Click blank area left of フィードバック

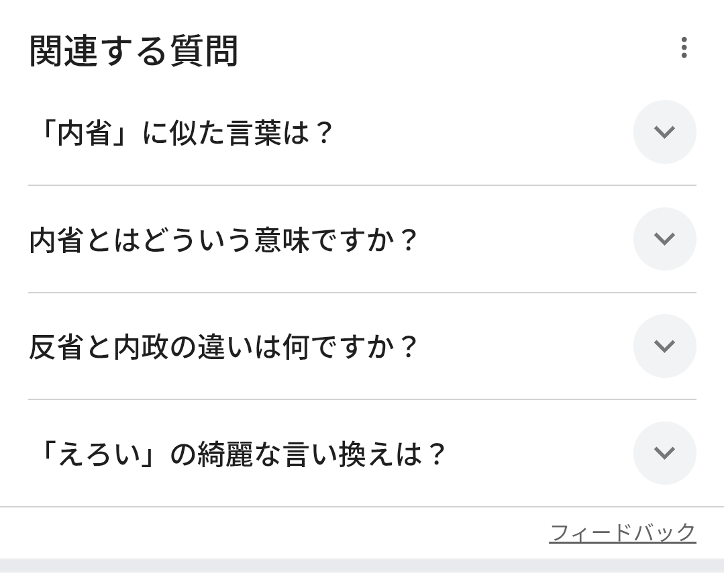(268, 533)
